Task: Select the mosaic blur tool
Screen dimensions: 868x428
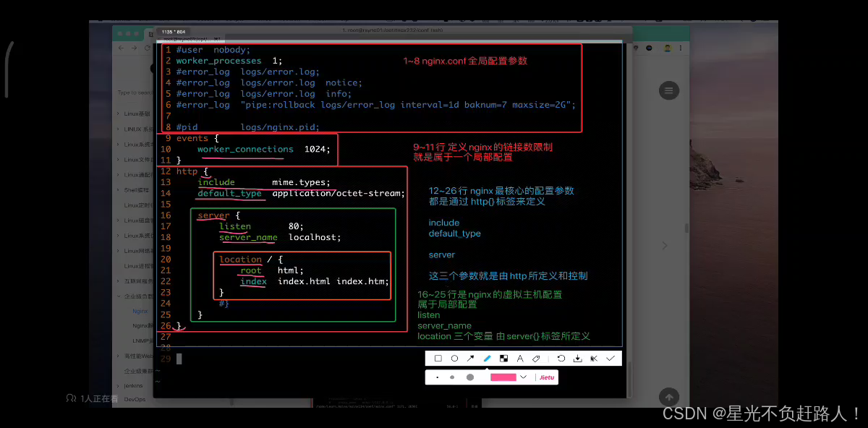Action: [x=504, y=358]
